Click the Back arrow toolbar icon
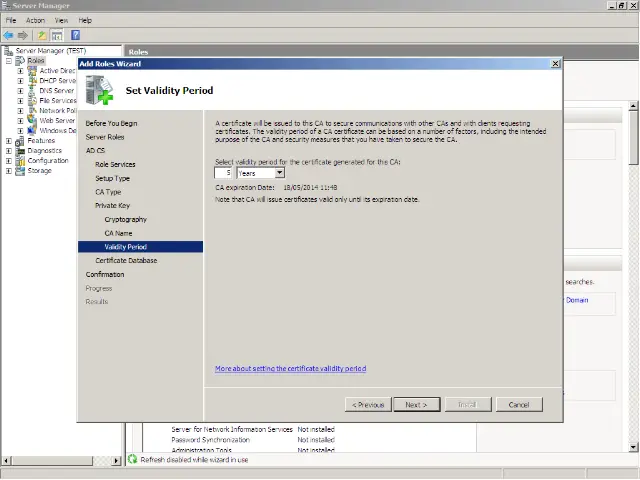Image resolution: width=640 pixels, height=480 pixels. [x=9, y=35]
